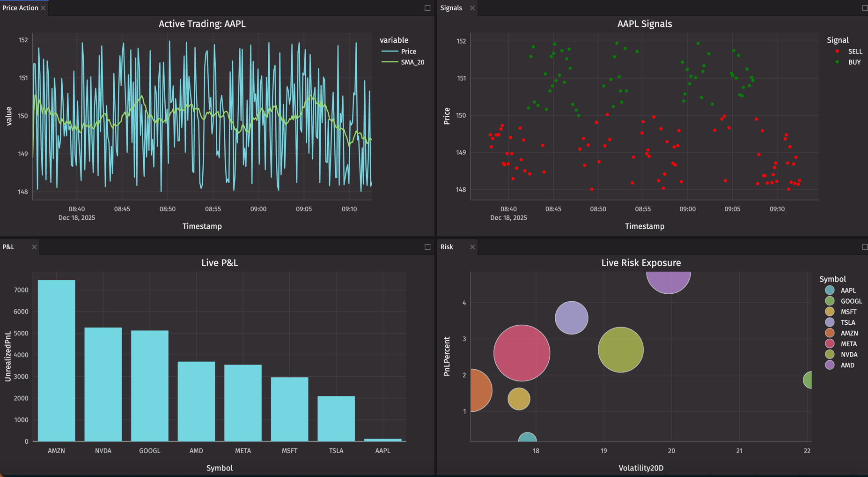
Task: Click the AMD legend color swatch
Action: pyautogui.click(x=830, y=365)
